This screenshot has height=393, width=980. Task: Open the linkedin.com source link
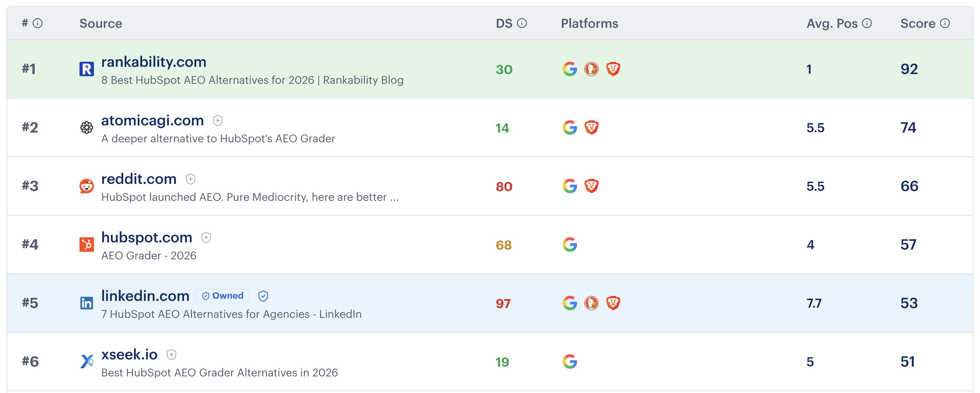[x=145, y=295]
